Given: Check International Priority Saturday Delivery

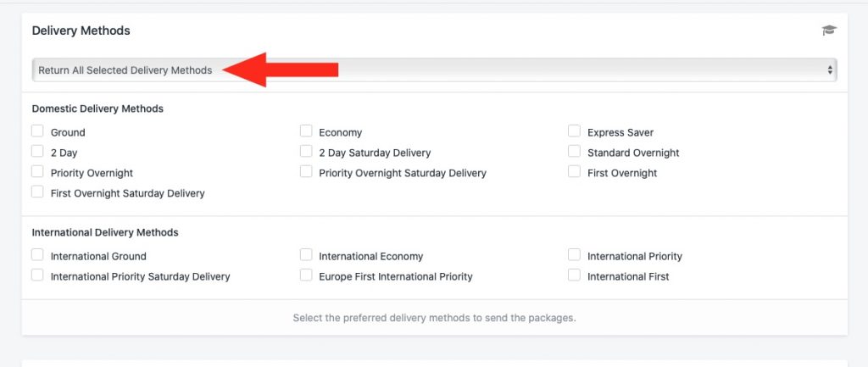Looking at the screenshot, I should (x=37, y=275).
